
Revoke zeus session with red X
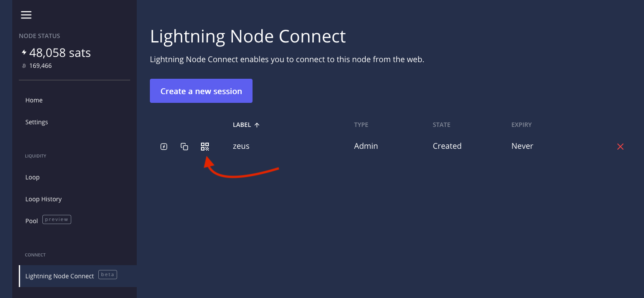click(620, 147)
